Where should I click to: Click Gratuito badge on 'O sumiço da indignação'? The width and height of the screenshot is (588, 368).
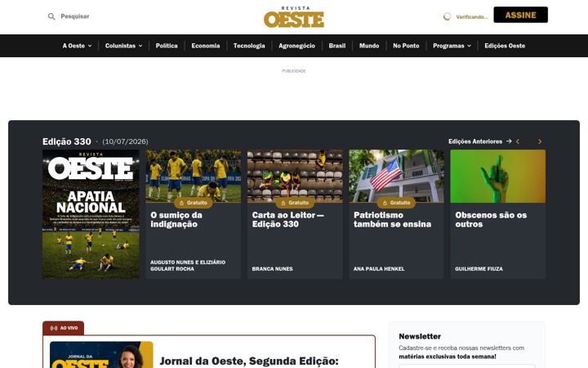point(193,203)
